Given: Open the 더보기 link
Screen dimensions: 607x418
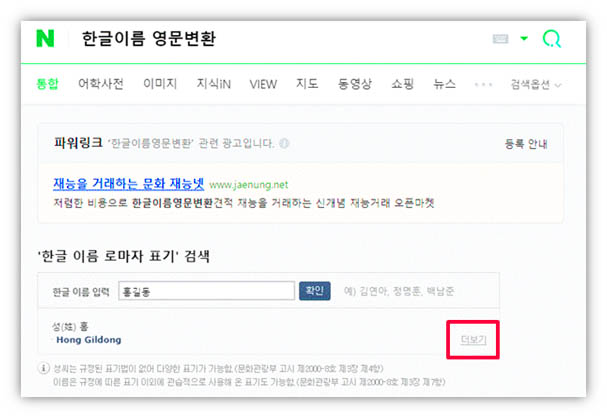Looking at the screenshot, I should [x=473, y=340].
